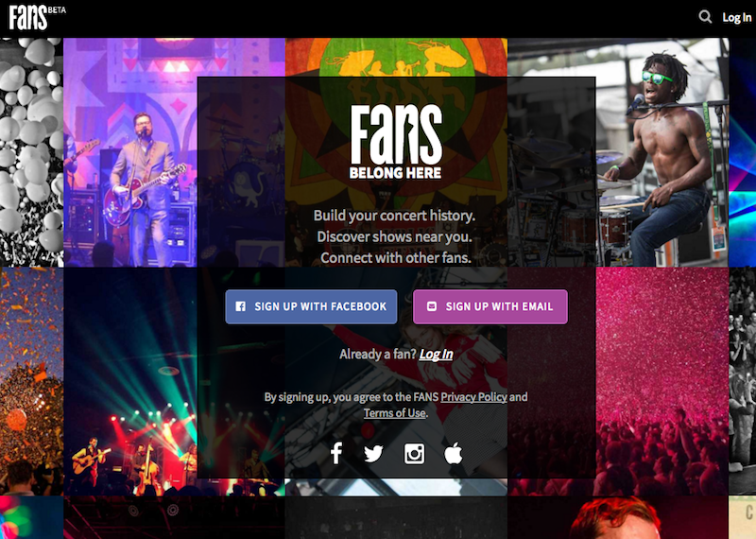Select Log In in the top bar
The height and width of the screenshot is (539, 756).
(737, 17)
